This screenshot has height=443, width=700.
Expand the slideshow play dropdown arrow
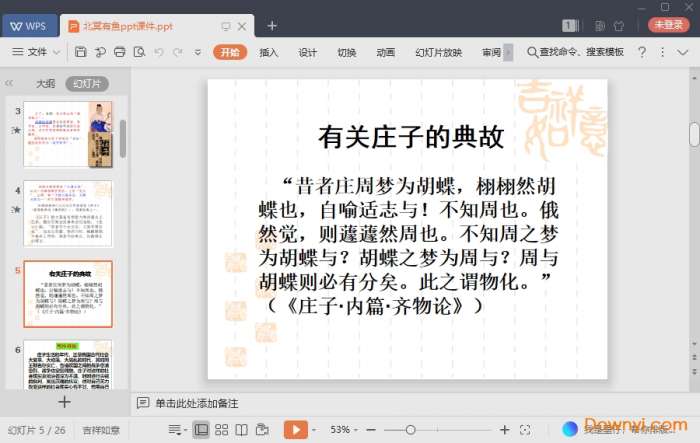click(x=314, y=430)
